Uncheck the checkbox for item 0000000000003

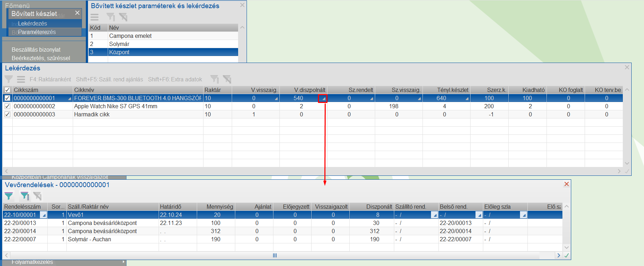point(7,114)
